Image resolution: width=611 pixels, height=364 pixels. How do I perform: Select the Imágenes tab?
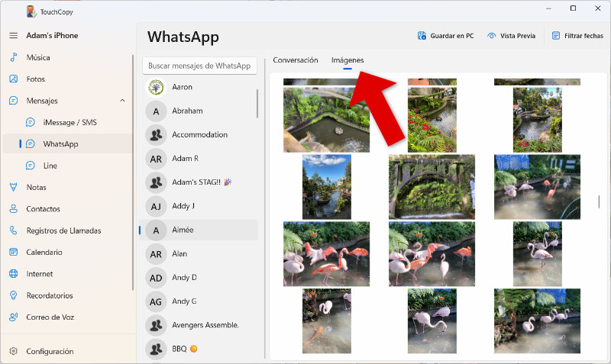(x=348, y=60)
